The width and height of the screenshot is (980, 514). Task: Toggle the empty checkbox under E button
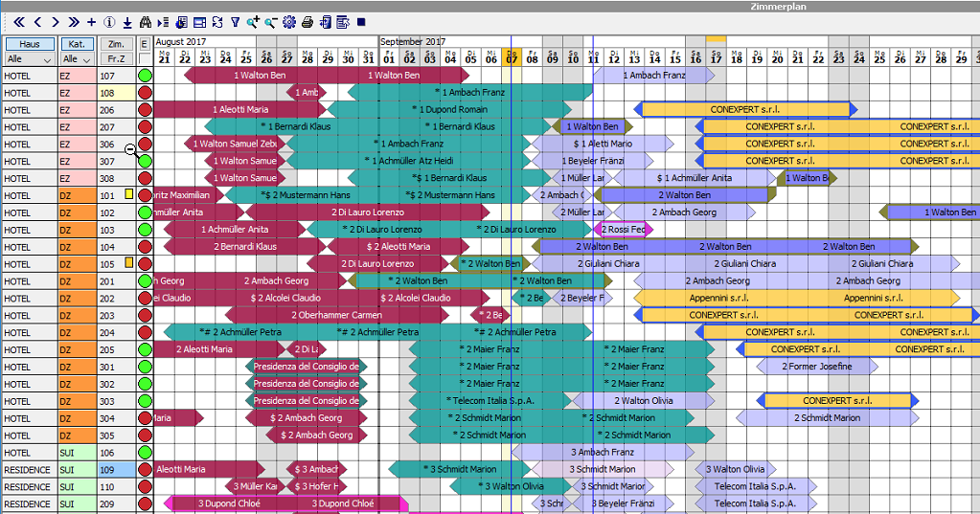tap(145, 59)
